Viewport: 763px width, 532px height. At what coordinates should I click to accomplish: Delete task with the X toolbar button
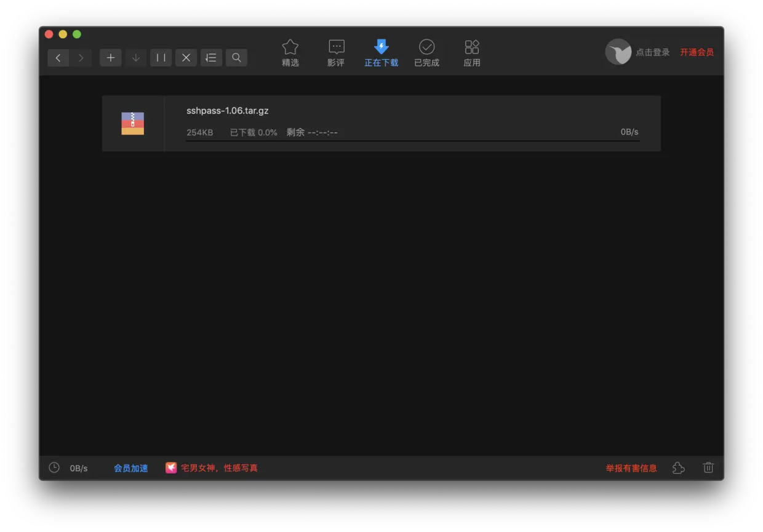click(x=186, y=58)
